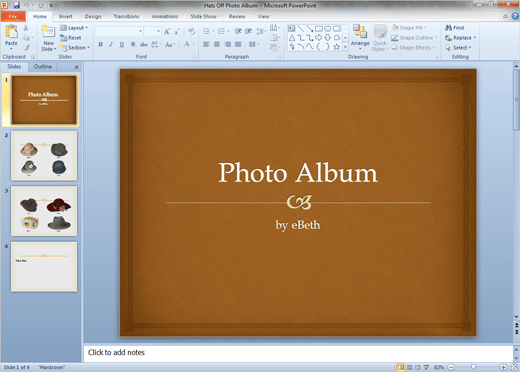Click the Zoom Out minus button

451,367
